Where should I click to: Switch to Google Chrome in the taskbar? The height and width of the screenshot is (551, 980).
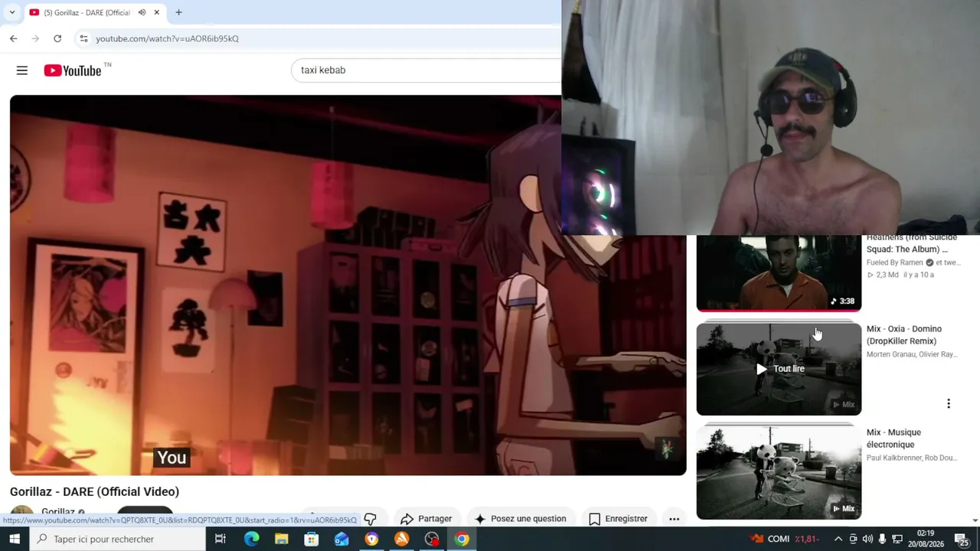coord(462,539)
